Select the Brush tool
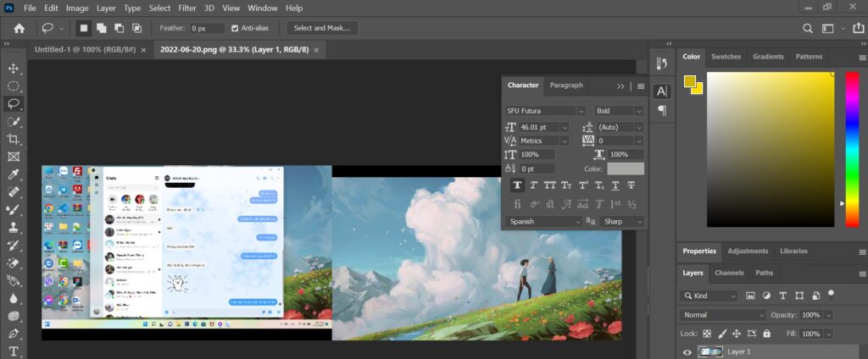Image resolution: width=868 pixels, height=359 pixels. (x=14, y=210)
